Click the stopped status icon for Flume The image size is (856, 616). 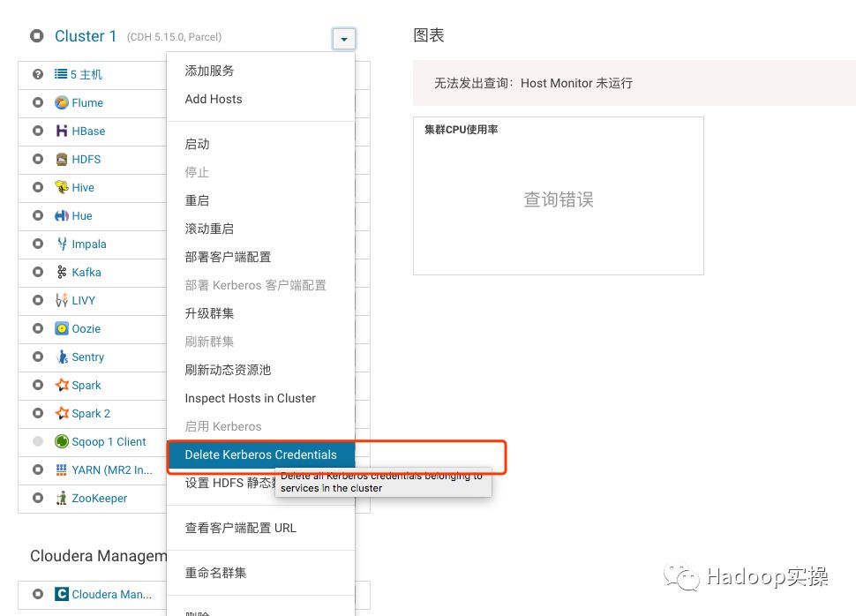[x=38, y=102]
